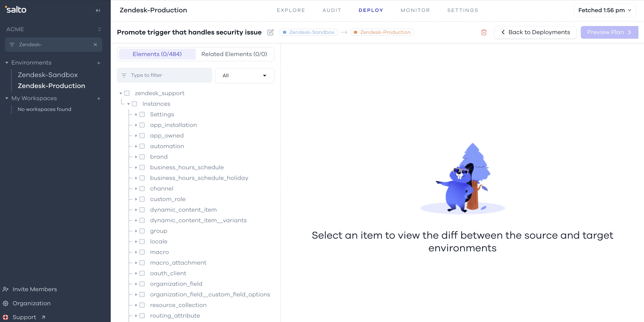Check the zendesk_support checkbox

point(127,93)
